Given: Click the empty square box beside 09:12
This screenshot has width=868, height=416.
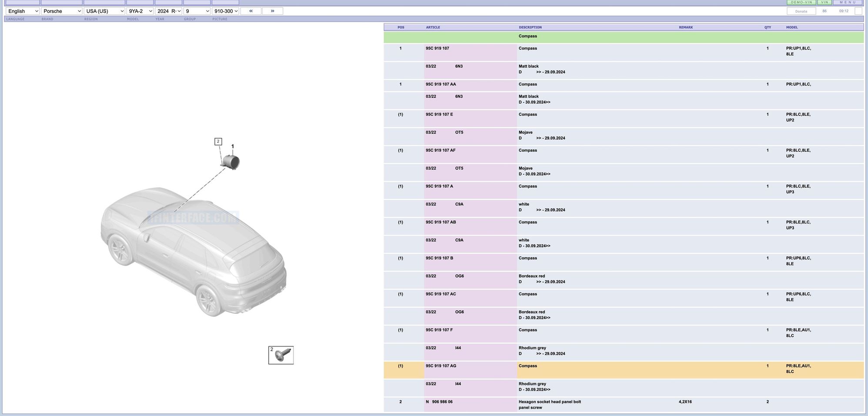Looking at the screenshot, I should (858, 11).
